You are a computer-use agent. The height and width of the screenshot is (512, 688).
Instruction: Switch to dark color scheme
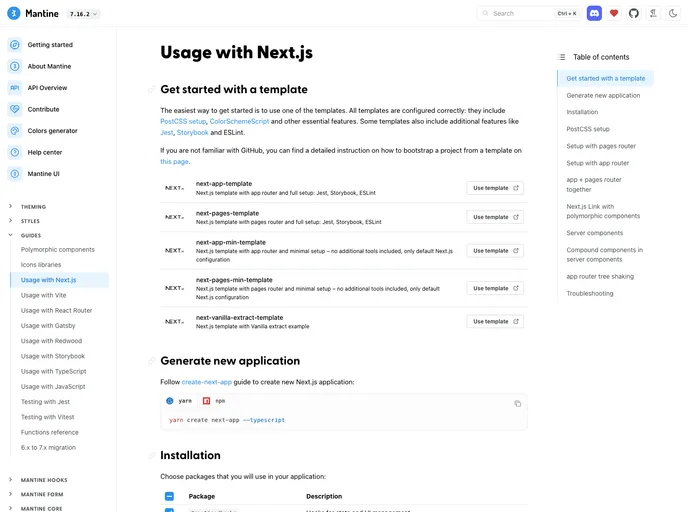click(673, 14)
